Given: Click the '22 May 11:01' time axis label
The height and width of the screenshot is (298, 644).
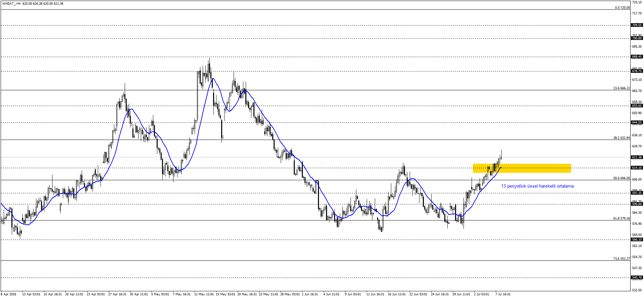Looking at the screenshot, I should [269, 294].
